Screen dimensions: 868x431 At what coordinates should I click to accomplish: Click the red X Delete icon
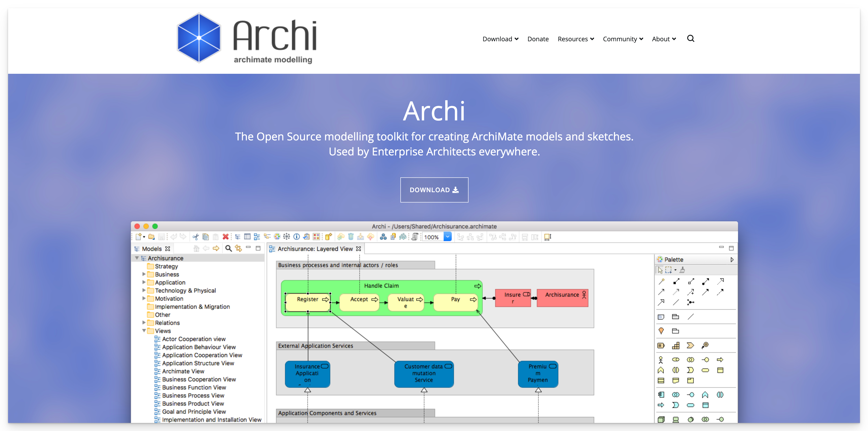point(225,237)
